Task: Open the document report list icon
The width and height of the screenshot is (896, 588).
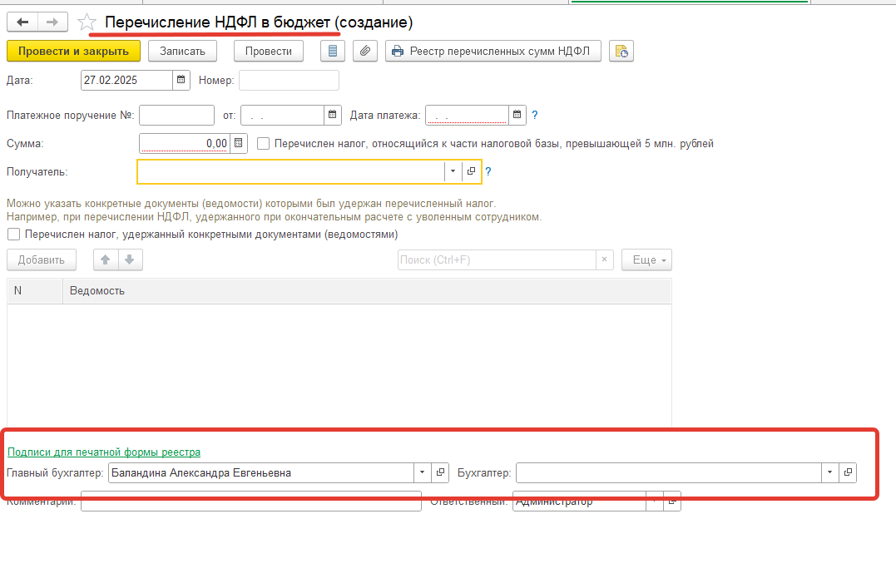Action: tap(334, 52)
